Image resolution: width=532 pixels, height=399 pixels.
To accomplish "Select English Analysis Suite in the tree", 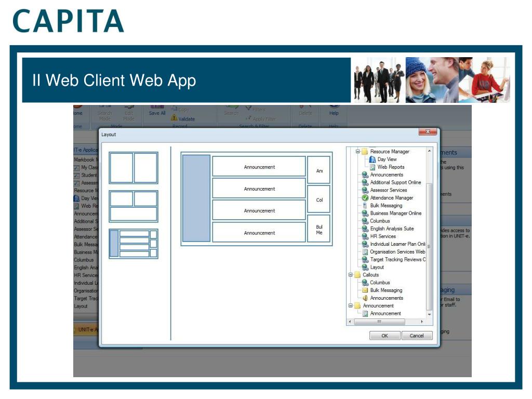I will (392, 229).
